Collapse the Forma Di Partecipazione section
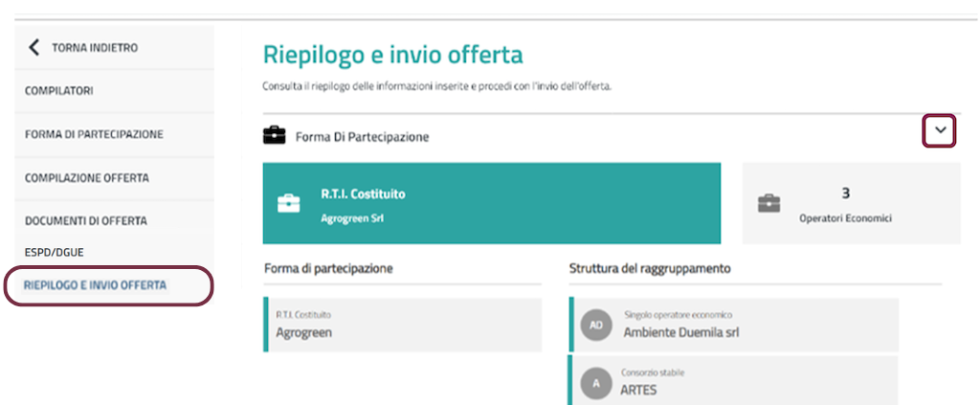 pos(940,131)
